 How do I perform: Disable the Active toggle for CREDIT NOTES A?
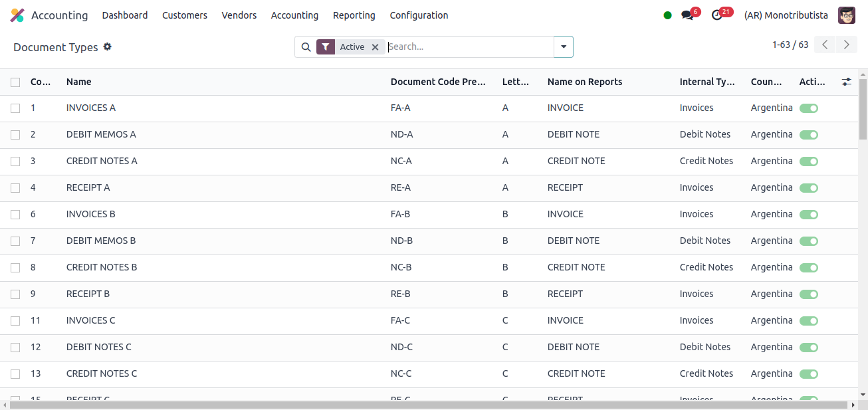point(808,161)
